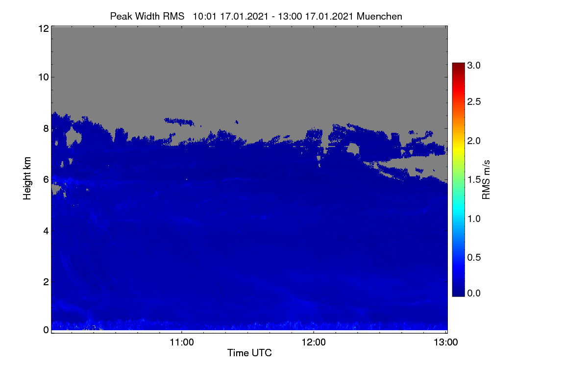588x392 pixels.
Task: Click the 11:00 time tick label
Action: 182,343
